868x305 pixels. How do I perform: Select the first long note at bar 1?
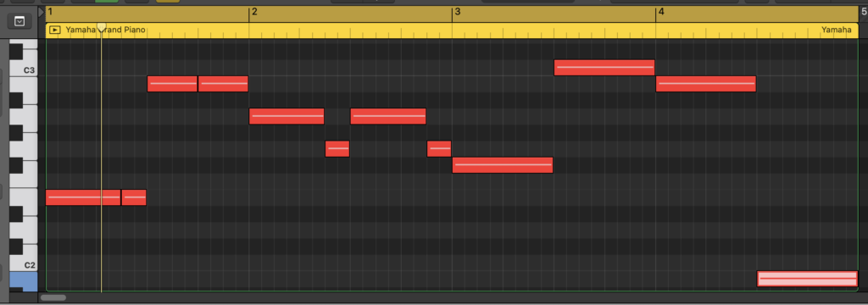click(83, 197)
